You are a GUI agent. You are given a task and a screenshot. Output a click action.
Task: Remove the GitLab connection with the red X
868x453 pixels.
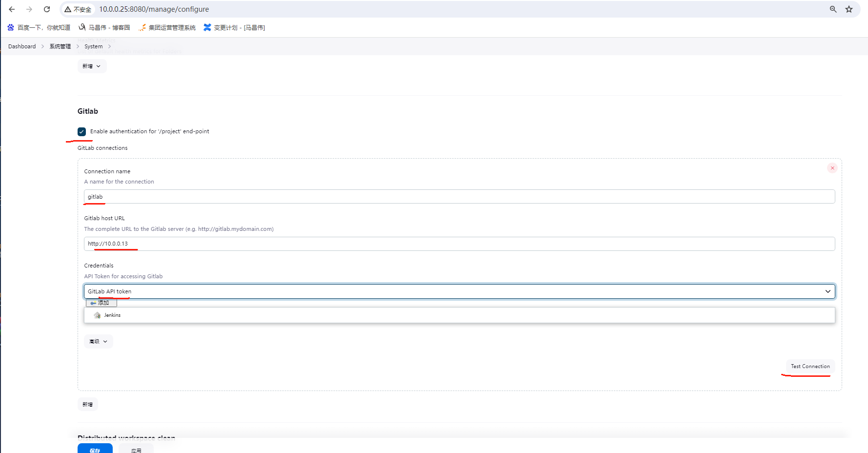[832, 168]
